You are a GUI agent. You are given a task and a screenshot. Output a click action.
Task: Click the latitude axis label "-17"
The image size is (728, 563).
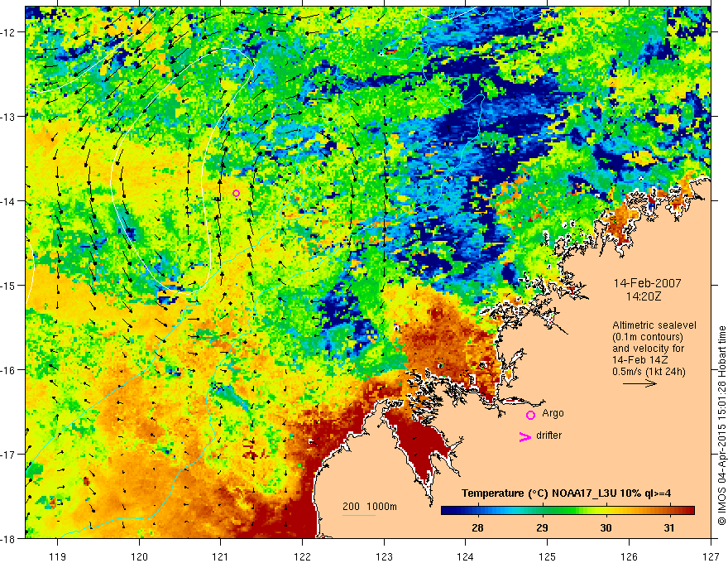coord(9,455)
